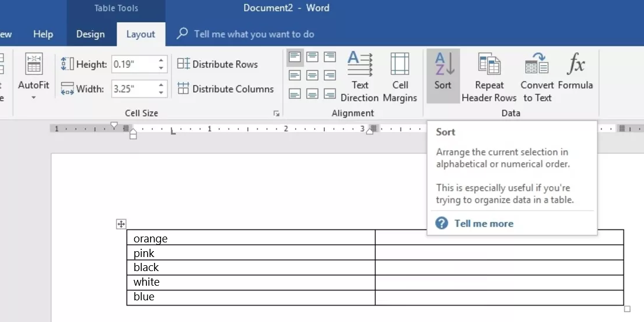Screen dimensions: 644x322
Task: Select Align Center alignment
Action: coord(313,75)
